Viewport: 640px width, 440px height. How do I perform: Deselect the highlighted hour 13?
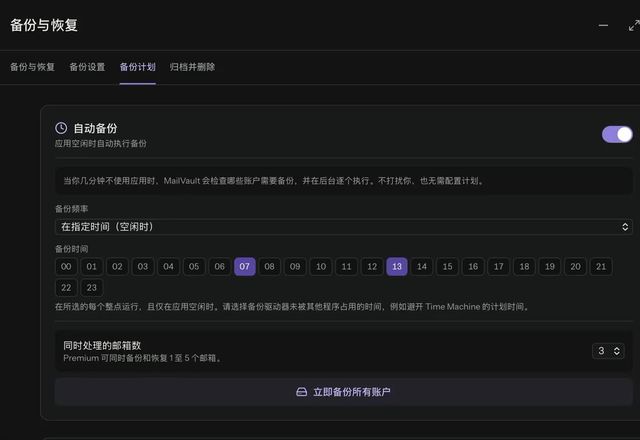click(x=397, y=267)
